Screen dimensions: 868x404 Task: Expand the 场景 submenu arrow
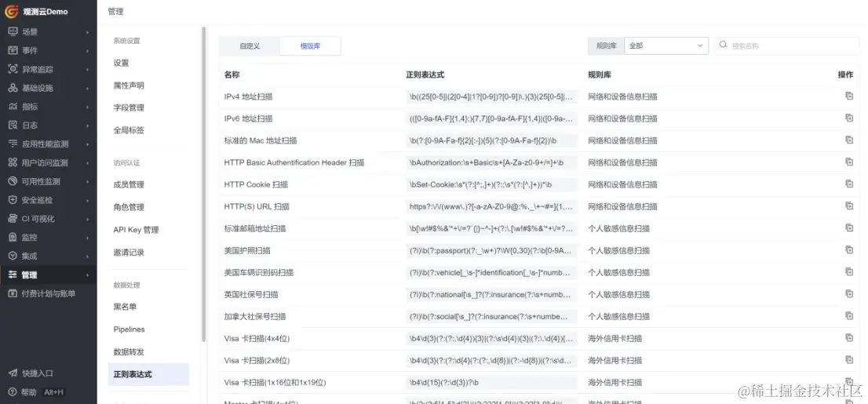[87, 32]
